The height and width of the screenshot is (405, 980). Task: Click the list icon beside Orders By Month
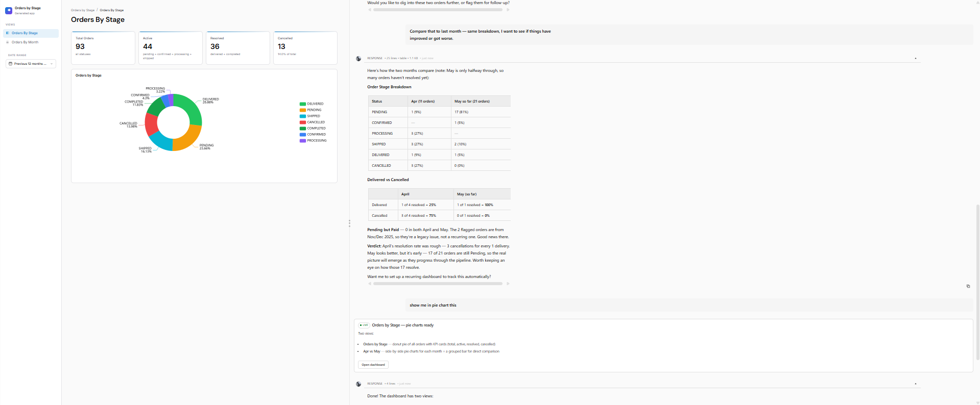click(x=7, y=42)
